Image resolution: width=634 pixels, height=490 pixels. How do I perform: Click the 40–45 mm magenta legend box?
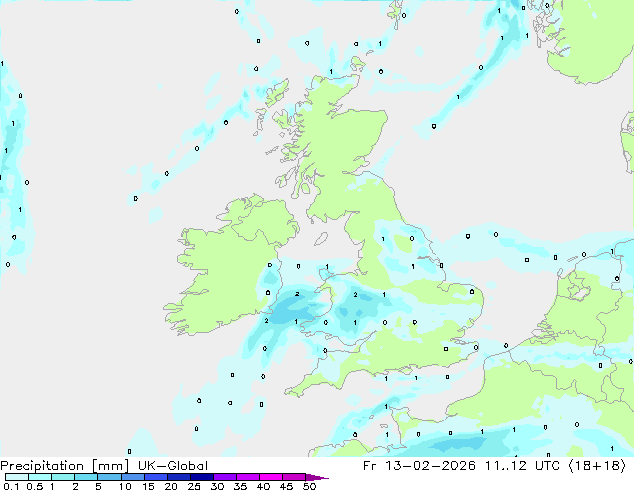tap(271, 477)
